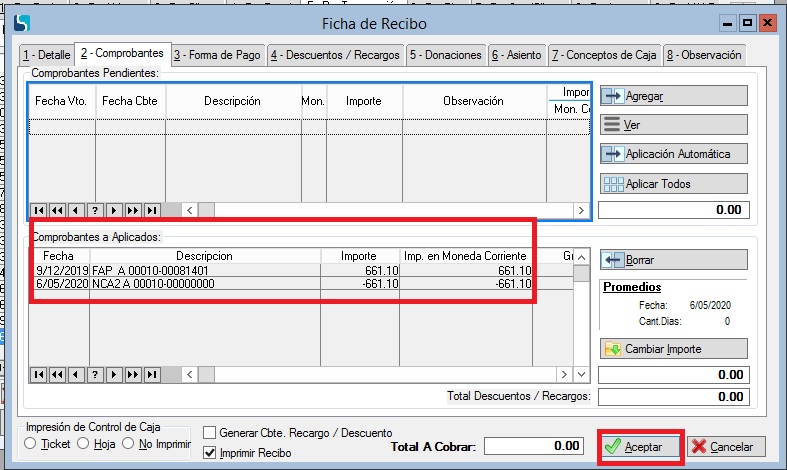
Task: Select the Ticket radio option
Action: (x=31, y=444)
